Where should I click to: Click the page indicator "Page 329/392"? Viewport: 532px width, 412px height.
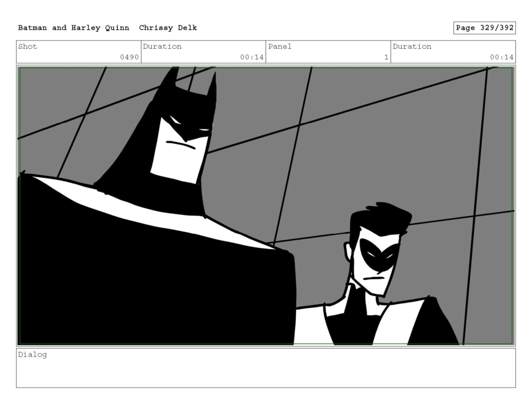click(485, 28)
